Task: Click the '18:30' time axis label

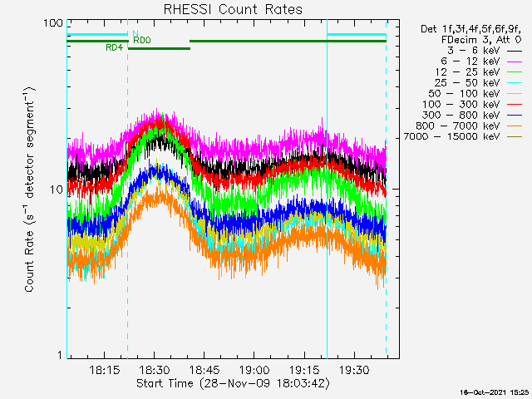Action: click(155, 370)
